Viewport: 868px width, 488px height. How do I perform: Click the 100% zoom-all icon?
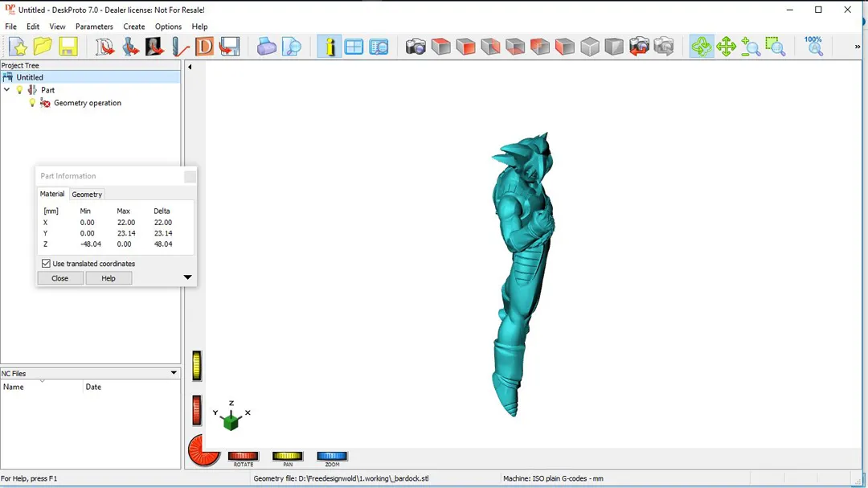(x=813, y=47)
